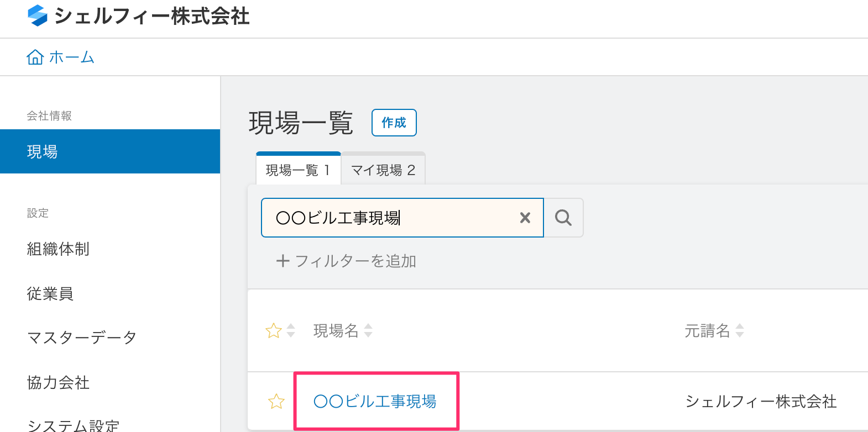Click the 作成 button
The height and width of the screenshot is (432, 868).
tap(394, 123)
